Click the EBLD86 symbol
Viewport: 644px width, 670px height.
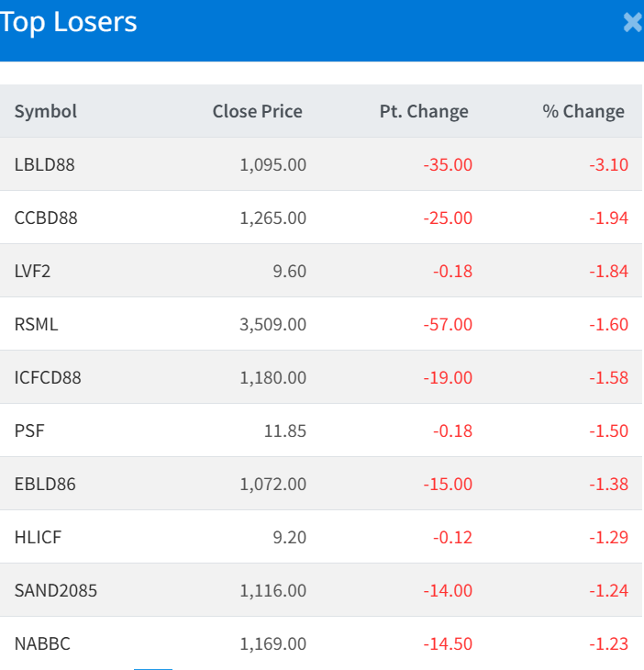[x=45, y=485]
